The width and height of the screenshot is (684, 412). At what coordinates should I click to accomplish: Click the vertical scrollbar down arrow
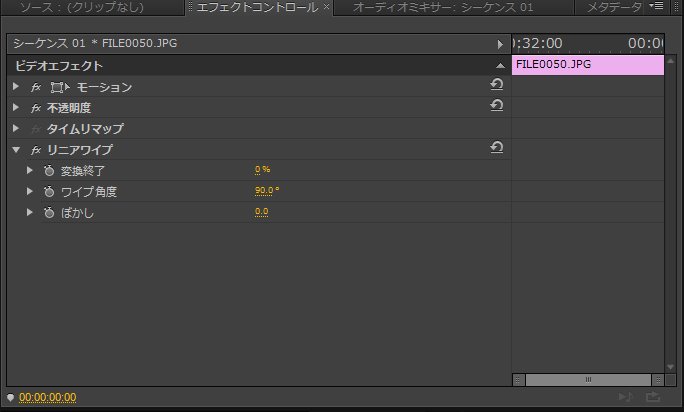tap(670, 367)
